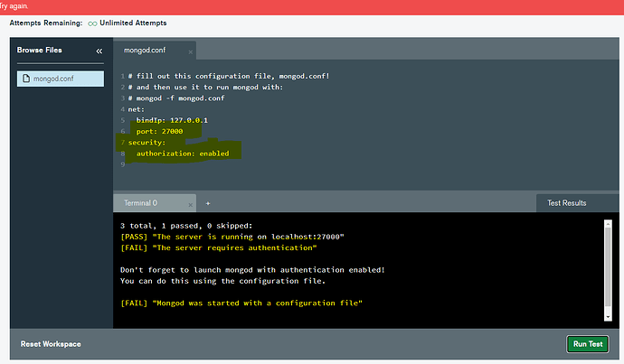Click Reset Workspace

click(x=51, y=344)
